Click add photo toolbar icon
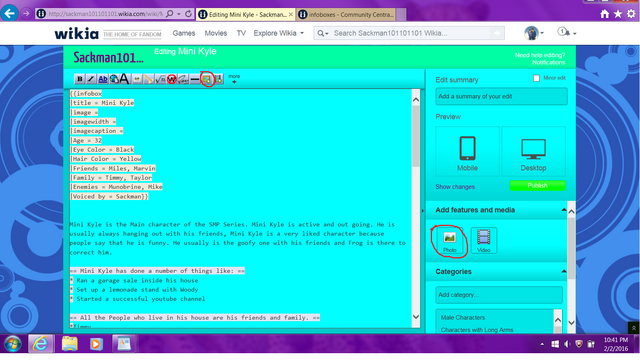The width and height of the screenshot is (640, 360). tap(207, 79)
